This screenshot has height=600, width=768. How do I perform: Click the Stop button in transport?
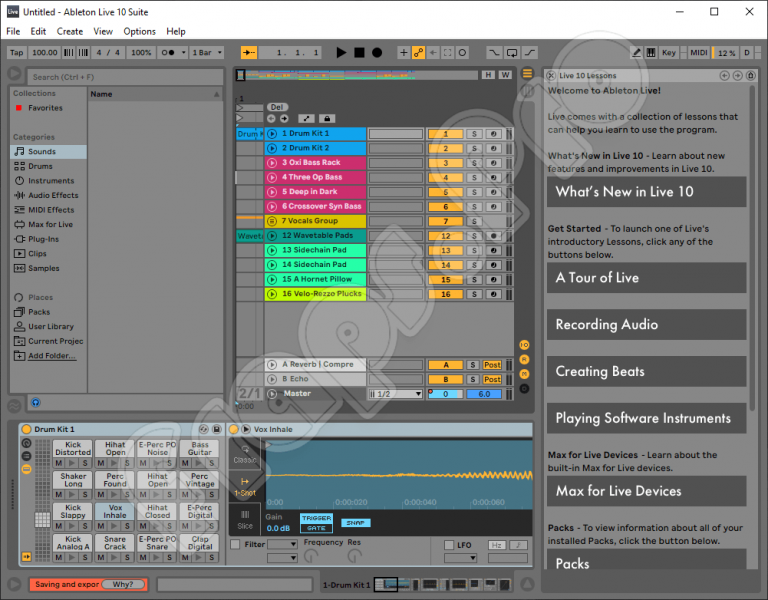tap(359, 53)
